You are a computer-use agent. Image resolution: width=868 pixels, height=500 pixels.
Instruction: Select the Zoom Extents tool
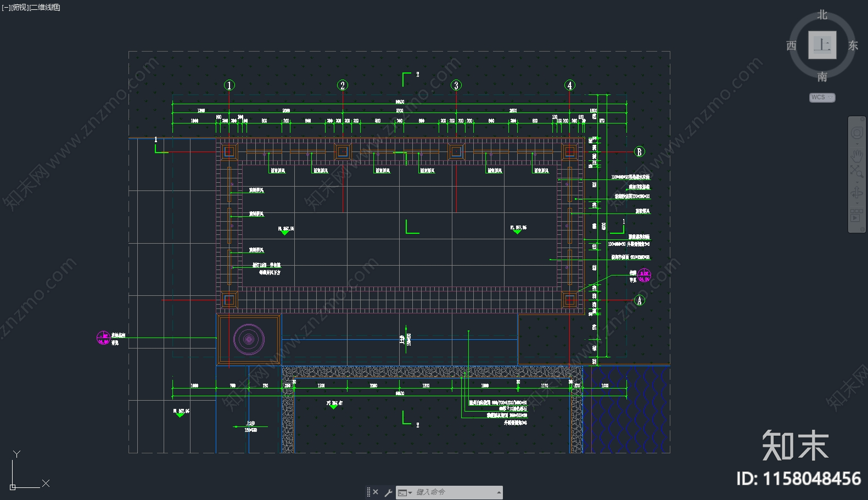(856, 171)
